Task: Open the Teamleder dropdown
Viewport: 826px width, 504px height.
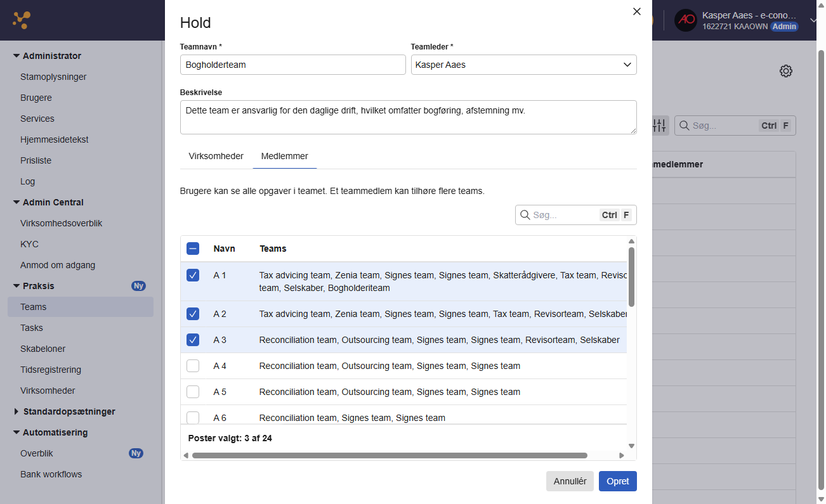Action: 524,65
